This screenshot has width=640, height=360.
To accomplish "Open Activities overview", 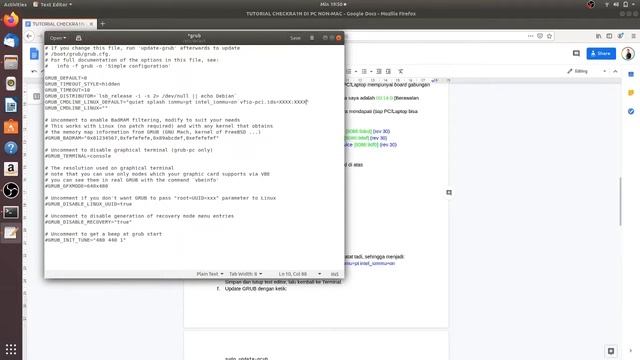I will tap(15, 4).
